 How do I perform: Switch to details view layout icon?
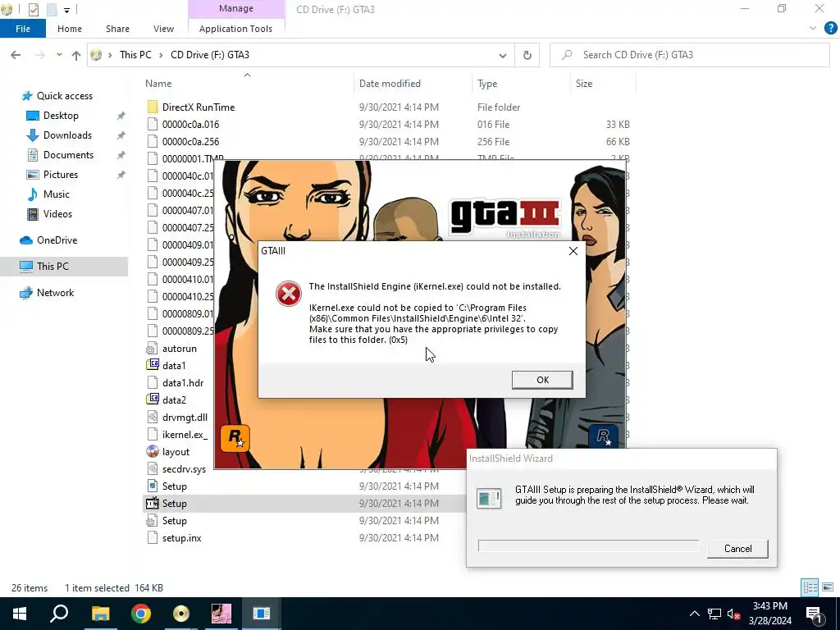[x=810, y=587]
